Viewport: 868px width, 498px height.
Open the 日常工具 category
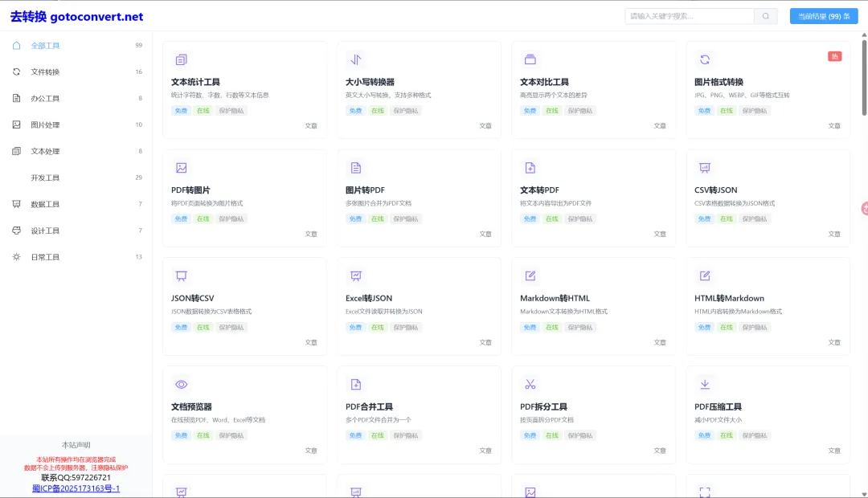(76, 257)
